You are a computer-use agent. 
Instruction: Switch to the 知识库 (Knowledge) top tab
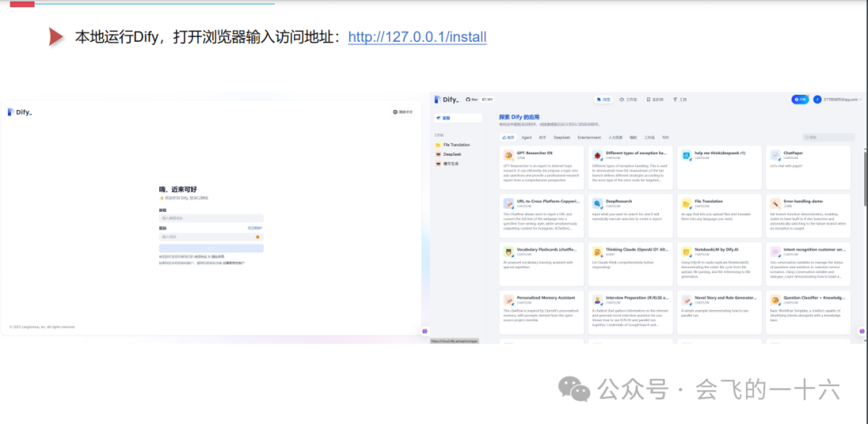coord(655,100)
